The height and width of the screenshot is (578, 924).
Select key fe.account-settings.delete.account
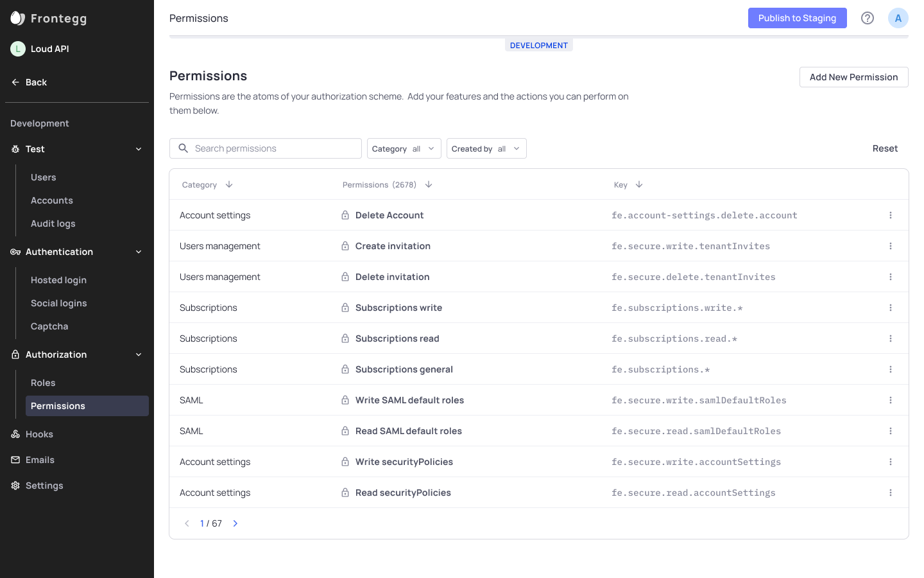click(x=704, y=215)
